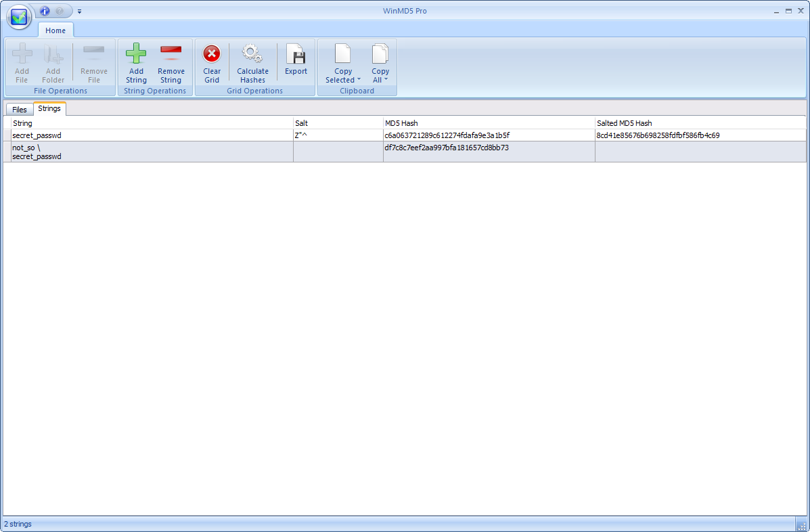810x532 pixels.
Task: Click the row selector of secret_passwd row
Action: [7, 135]
